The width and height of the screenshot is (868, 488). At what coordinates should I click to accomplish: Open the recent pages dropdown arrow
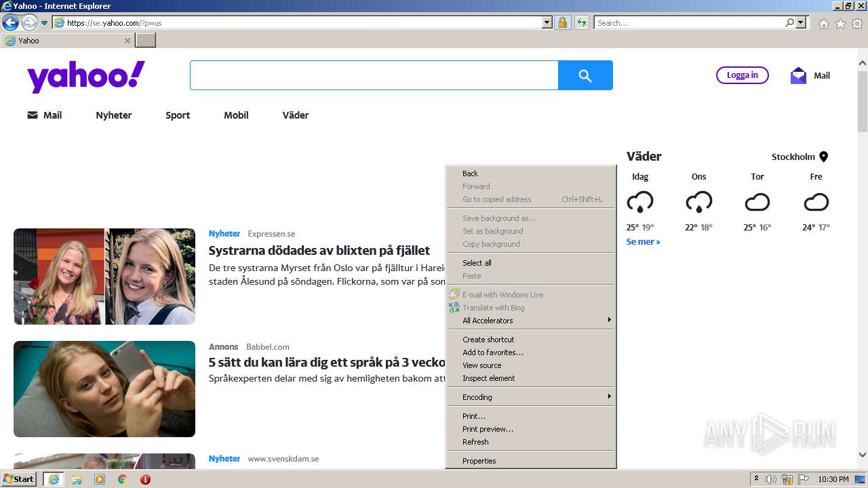[x=45, y=23]
